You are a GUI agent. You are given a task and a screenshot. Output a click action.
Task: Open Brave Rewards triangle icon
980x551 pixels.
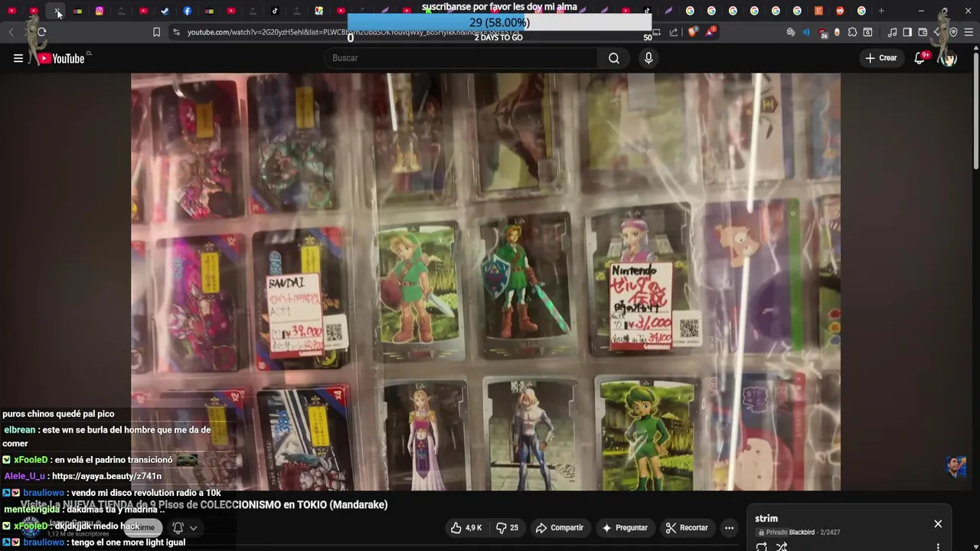point(711,32)
